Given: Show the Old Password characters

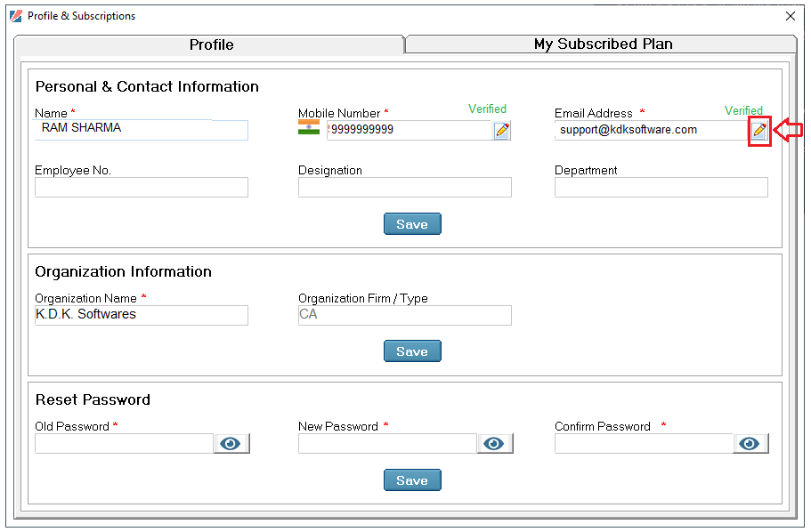Looking at the screenshot, I should tap(231, 444).
